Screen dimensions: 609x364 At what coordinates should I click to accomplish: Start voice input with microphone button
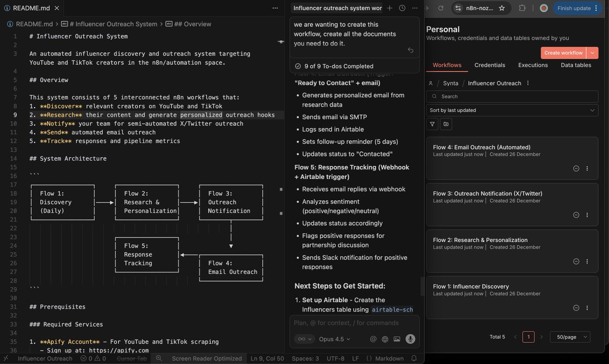410,339
